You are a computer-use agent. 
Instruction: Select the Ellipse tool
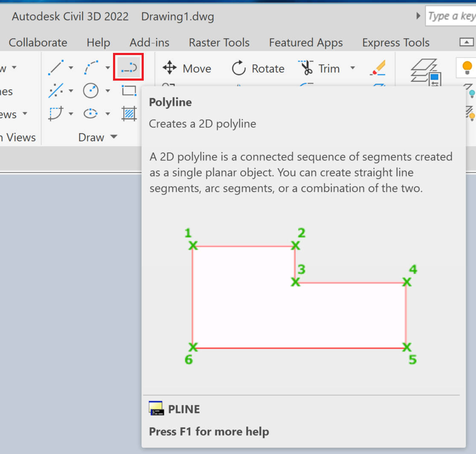point(91,113)
